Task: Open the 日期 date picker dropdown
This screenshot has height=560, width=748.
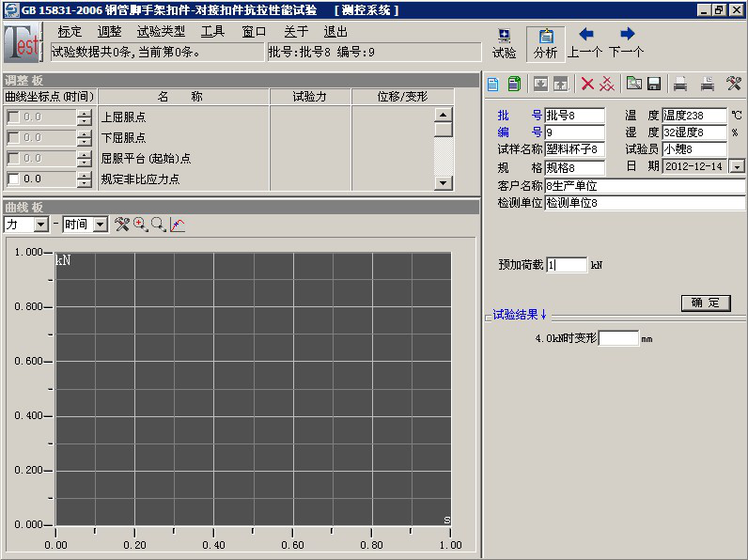Action: click(x=737, y=166)
